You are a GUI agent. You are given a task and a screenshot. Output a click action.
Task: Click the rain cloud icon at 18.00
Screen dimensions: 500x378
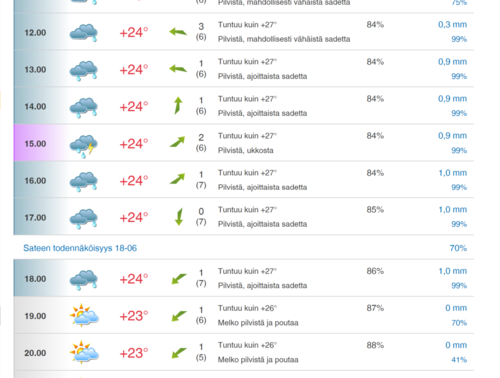coord(84,279)
